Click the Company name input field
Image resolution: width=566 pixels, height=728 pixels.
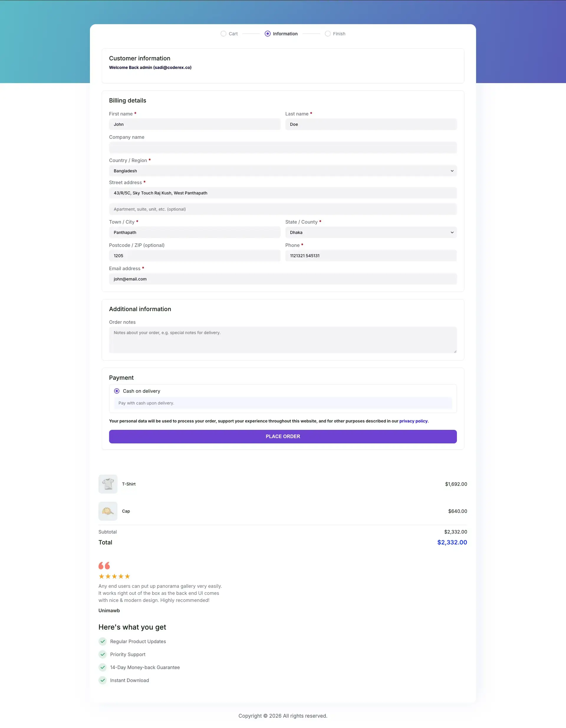pyautogui.click(x=282, y=147)
